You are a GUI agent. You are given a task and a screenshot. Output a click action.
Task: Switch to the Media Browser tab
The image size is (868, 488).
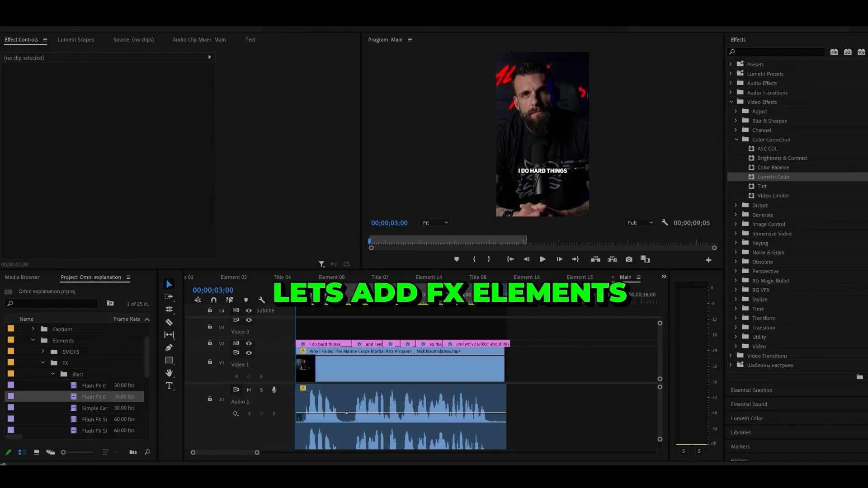tap(22, 277)
